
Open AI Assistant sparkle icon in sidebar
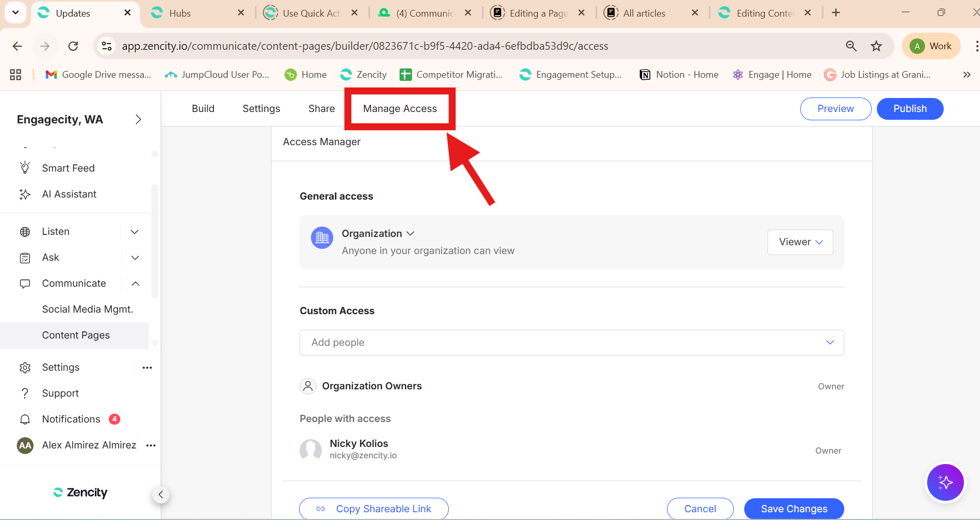[x=25, y=194]
